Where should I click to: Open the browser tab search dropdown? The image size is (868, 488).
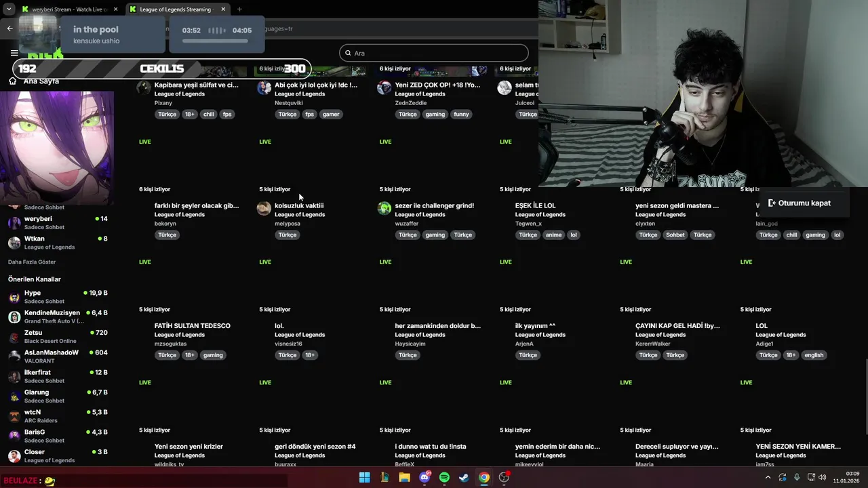point(9,9)
